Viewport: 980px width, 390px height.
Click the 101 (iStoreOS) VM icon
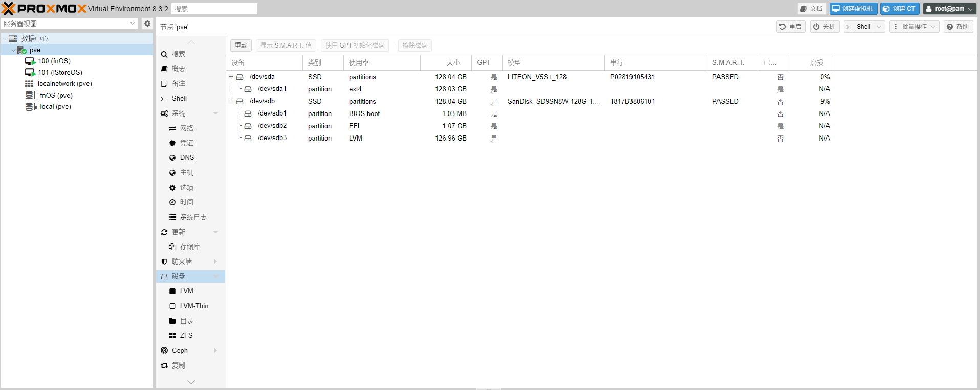(30, 73)
